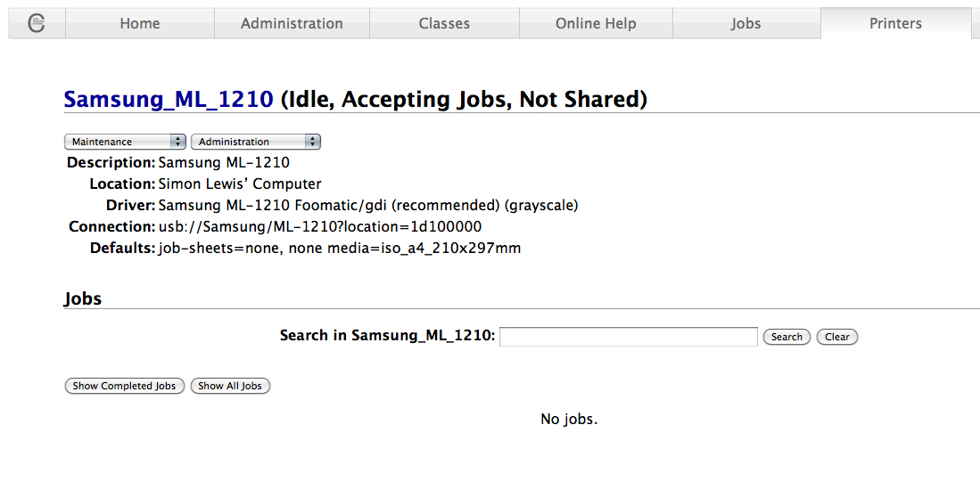The image size is (980, 498).
Task: Click the CUPS logo icon
Action: 37,23
